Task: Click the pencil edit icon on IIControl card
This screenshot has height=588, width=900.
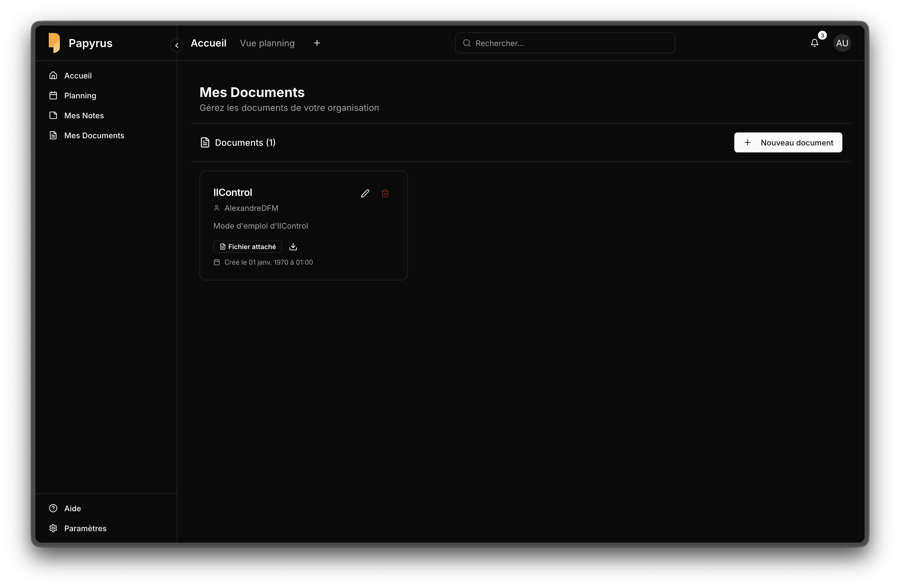Action: click(x=365, y=194)
